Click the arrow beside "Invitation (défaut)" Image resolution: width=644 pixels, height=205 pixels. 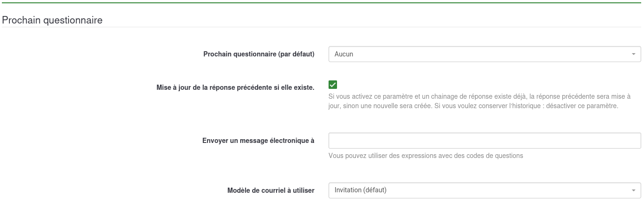(x=633, y=190)
